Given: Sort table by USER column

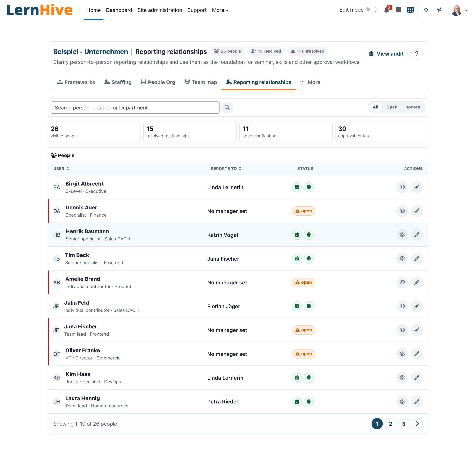Looking at the screenshot, I should coord(61,168).
